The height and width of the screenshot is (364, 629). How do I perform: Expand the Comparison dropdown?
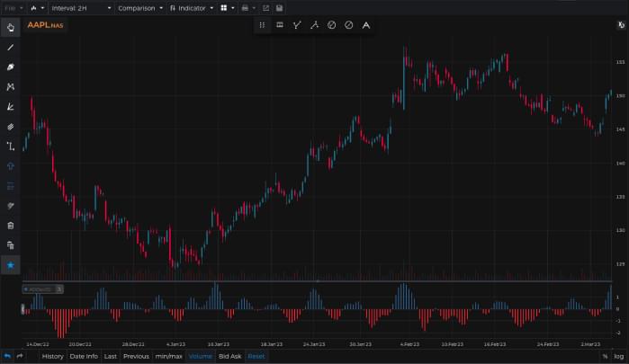[140, 8]
